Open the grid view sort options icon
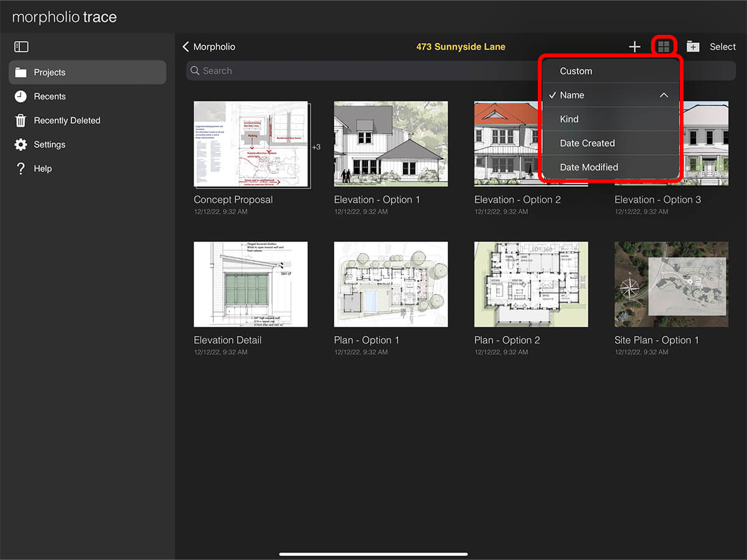 point(664,47)
